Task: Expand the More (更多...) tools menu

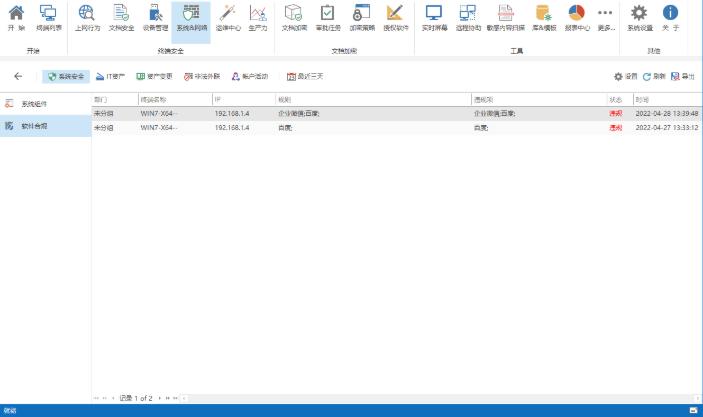Action: pyautogui.click(x=605, y=17)
